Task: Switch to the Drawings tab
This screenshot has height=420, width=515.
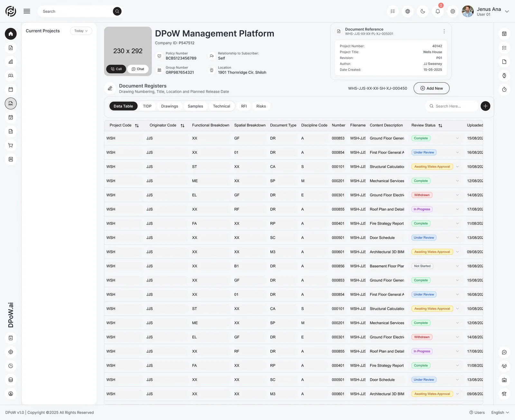Action: click(x=170, y=106)
